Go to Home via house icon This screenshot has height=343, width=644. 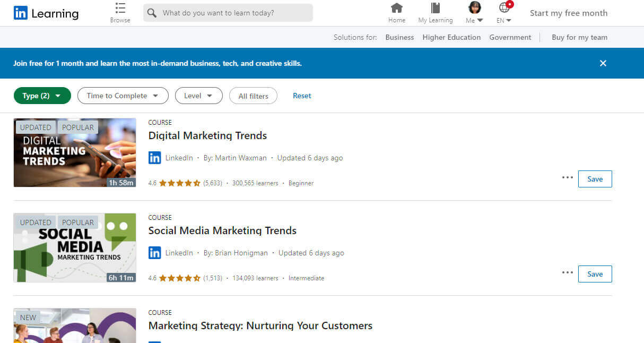[x=397, y=8]
